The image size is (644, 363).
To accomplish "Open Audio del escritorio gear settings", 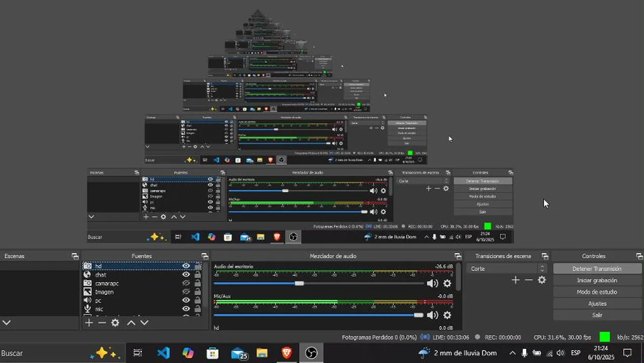I will (x=447, y=283).
